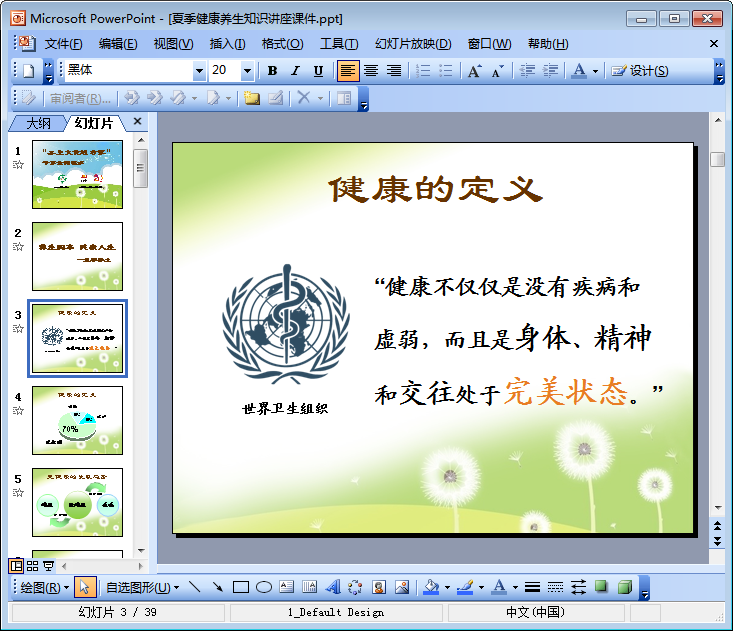The width and height of the screenshot is (733, 631).
Task: Open the 帮助(H) menu
Action: pos(548,44)
